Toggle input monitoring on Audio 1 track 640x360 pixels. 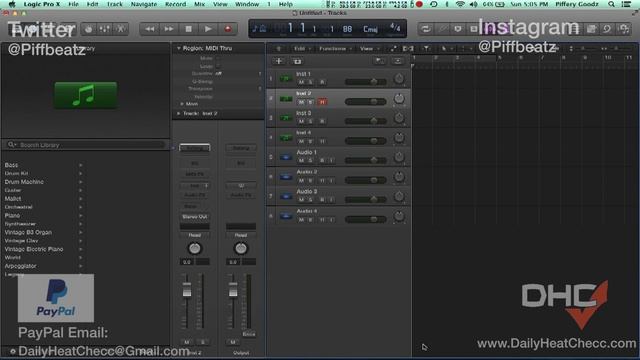point(331,161)
